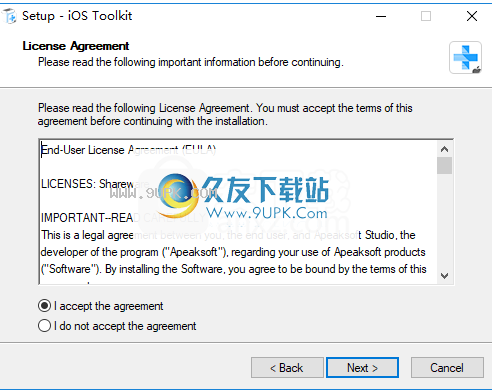The height and width of the screenshot is (392, 492).
Task: Click the blue cross iOS Toolkit logo
Action: point(465,57)
